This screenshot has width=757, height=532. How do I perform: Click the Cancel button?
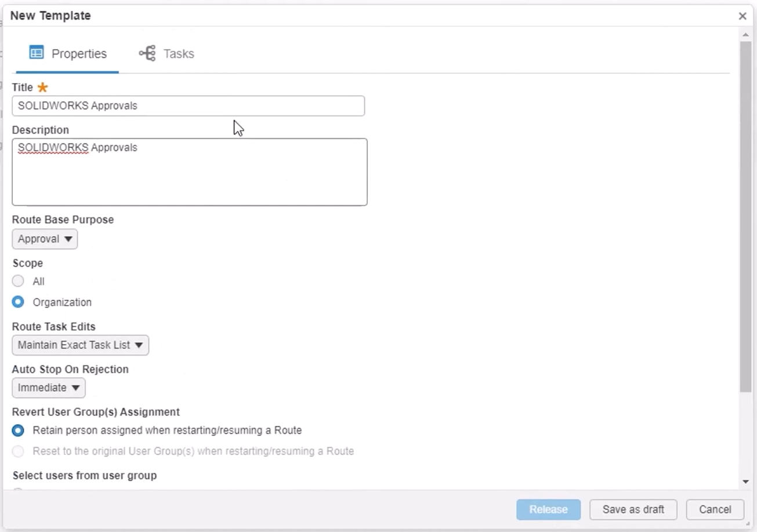(x=714, y=509)
